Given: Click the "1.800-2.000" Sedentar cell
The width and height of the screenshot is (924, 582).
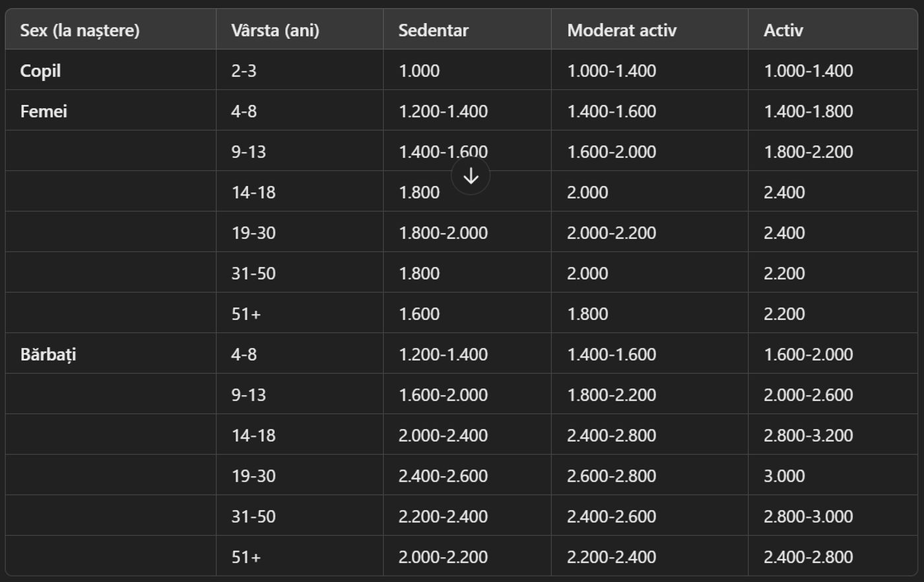Looking at the screenshot, I should (x=443, y=233).
